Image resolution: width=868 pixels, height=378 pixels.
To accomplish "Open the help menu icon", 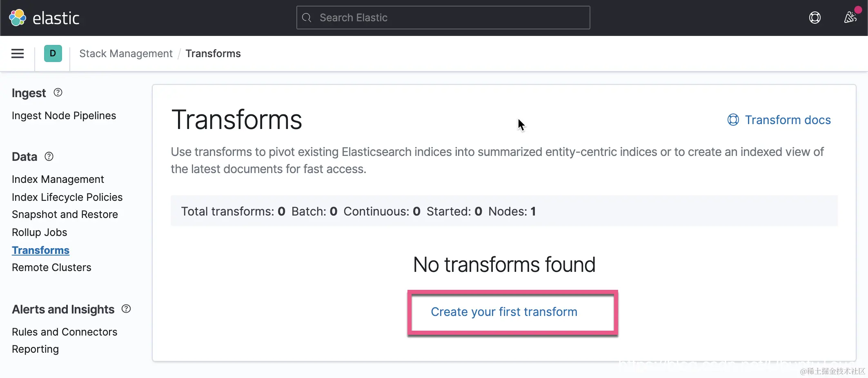I will (x=815, y=18).
